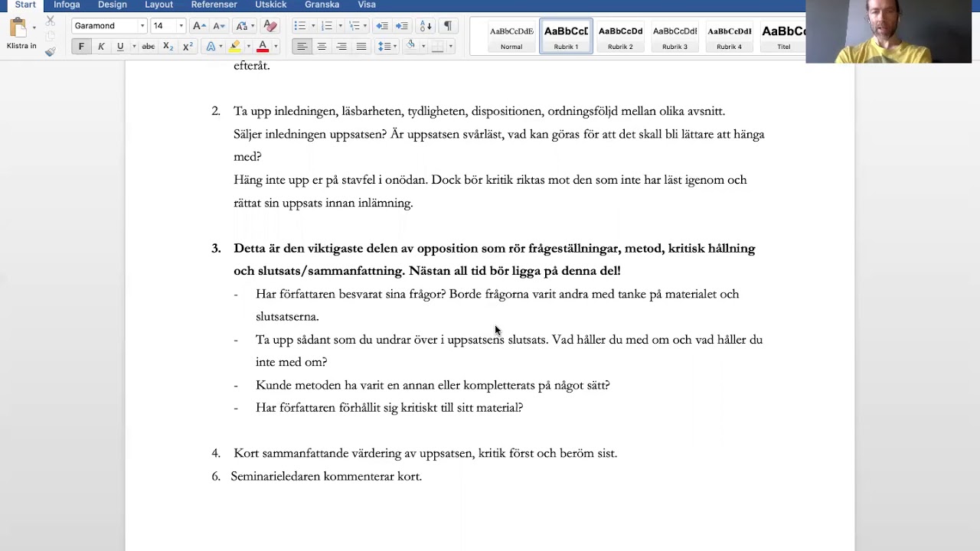Decrease font size with the smaller A
The image size is (980, 551).
click(x=219, y=26)
